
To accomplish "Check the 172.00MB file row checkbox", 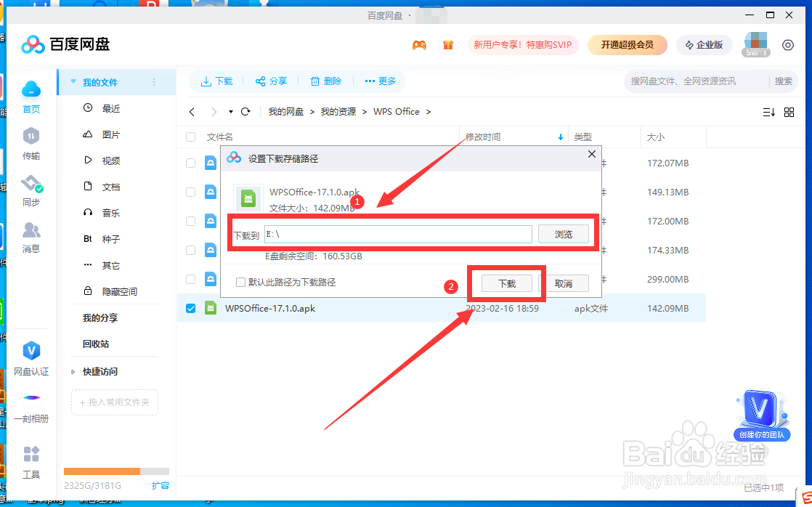I will pos(190,221).
